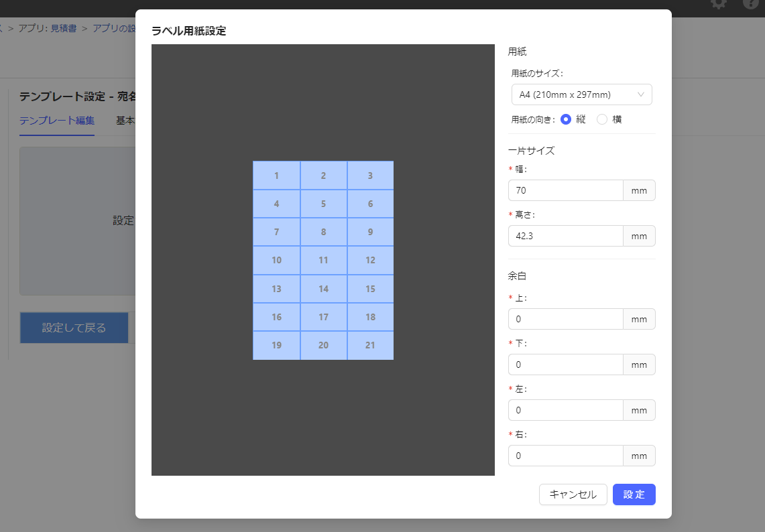Focus the 左 left margin field

point(565,410)
